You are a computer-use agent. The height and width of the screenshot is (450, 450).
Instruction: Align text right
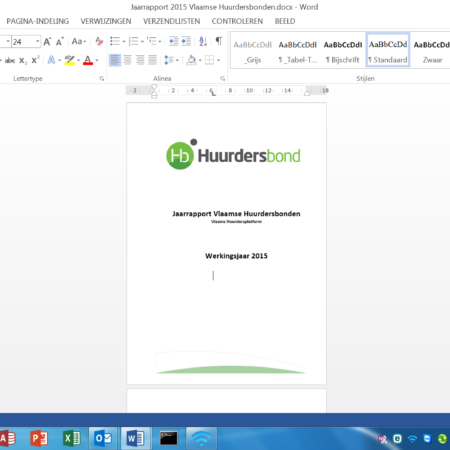point(140,60)
